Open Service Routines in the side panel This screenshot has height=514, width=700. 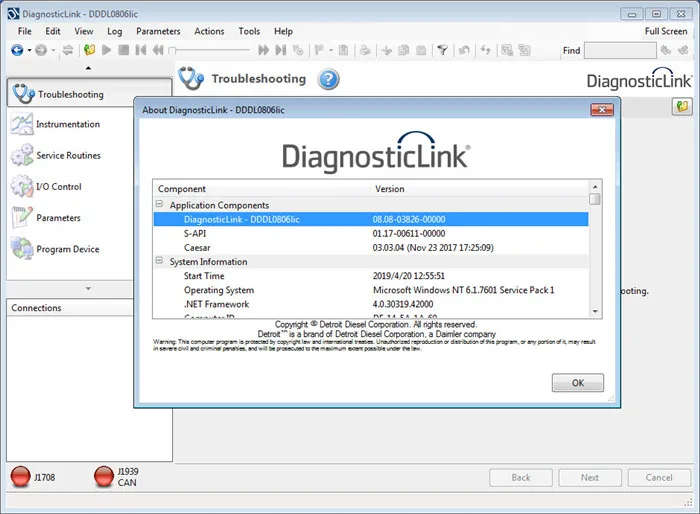click(68, 155)
